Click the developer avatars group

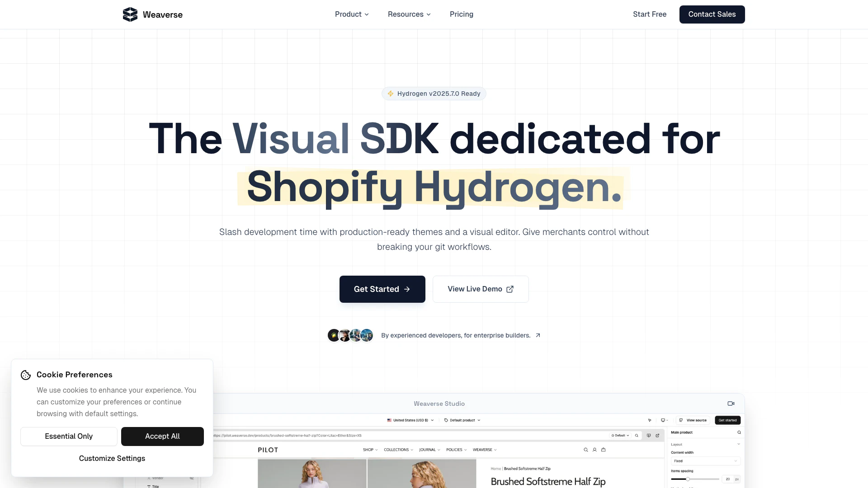350,335
